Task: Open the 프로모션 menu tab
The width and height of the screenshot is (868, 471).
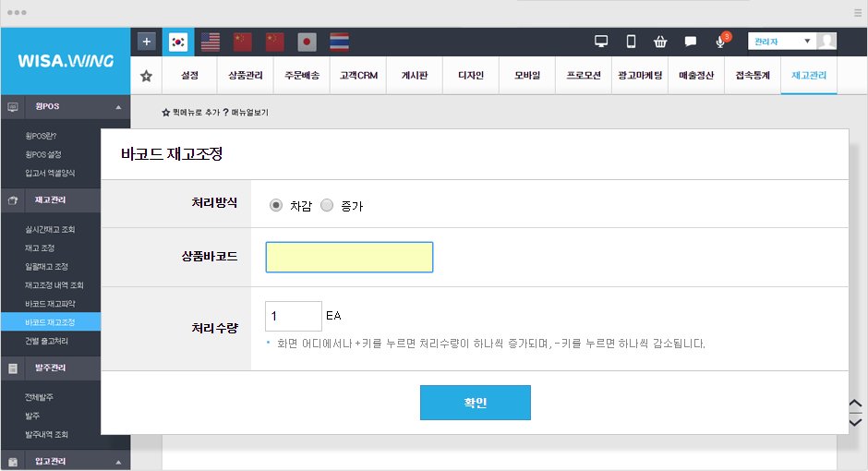Action: pyautogui.click(x=584, y=76)
